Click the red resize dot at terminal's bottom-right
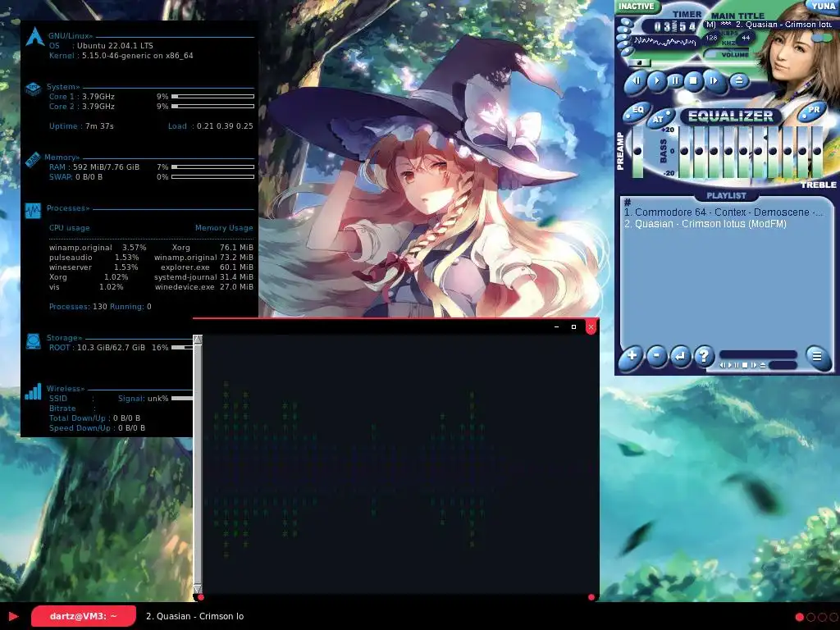This screenshot has width=840, height=630. pos(591,597)
